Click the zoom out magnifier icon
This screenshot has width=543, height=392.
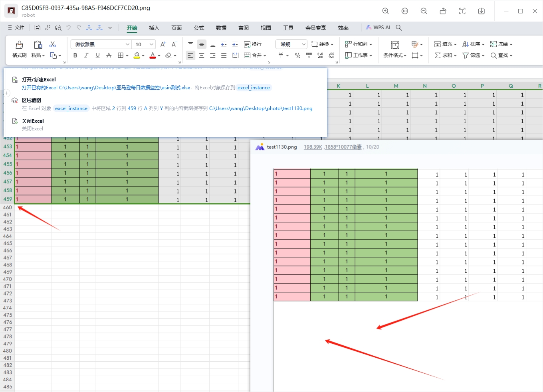pos(424,11)
